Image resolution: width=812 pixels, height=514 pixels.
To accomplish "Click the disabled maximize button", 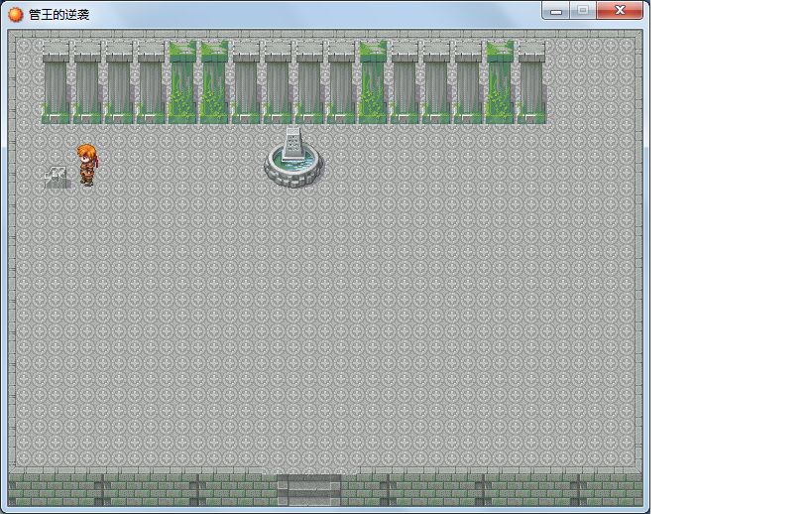I will (583, 10).
